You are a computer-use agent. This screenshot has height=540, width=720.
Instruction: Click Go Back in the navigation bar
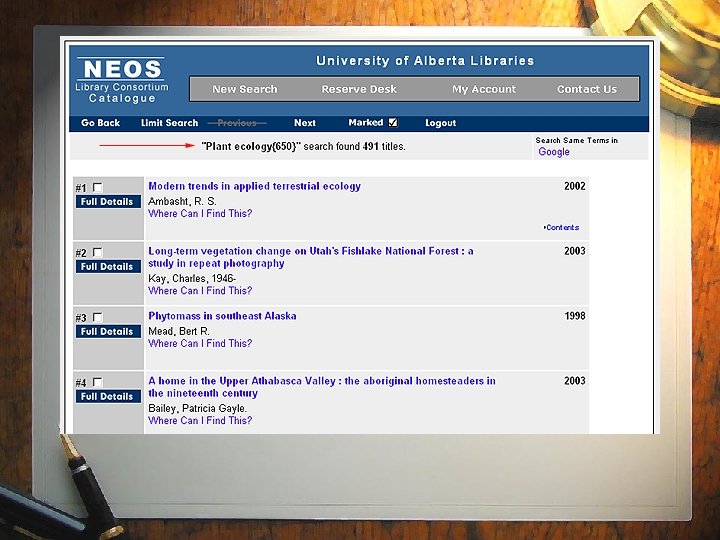click(100, 123)
